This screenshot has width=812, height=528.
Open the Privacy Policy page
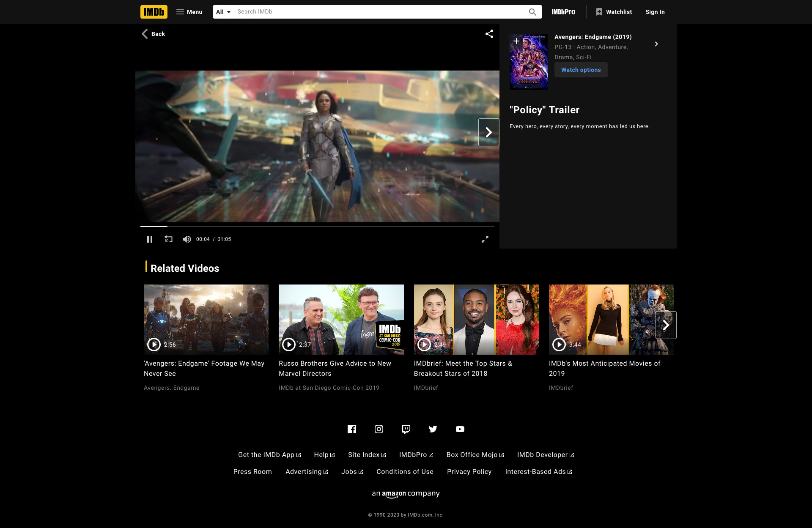469,471
